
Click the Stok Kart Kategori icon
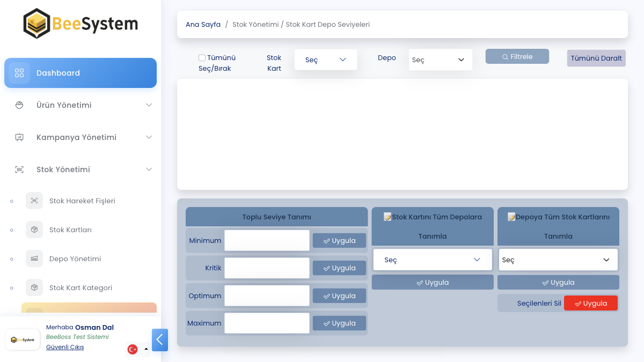tap(34, 287)
